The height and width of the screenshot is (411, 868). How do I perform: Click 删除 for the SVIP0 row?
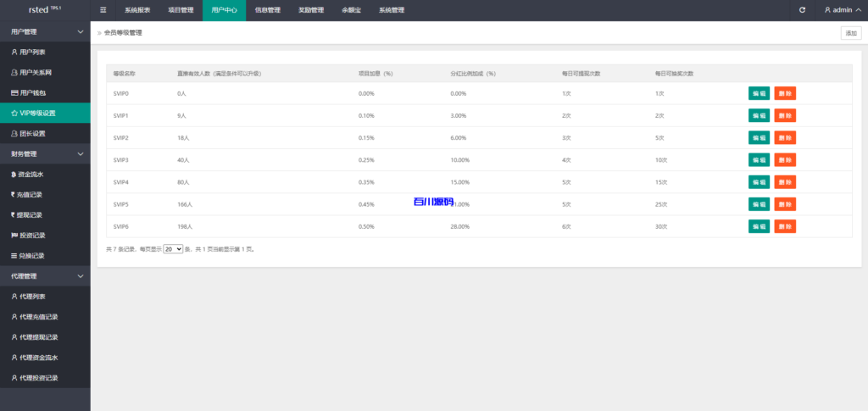coord(785,93)
